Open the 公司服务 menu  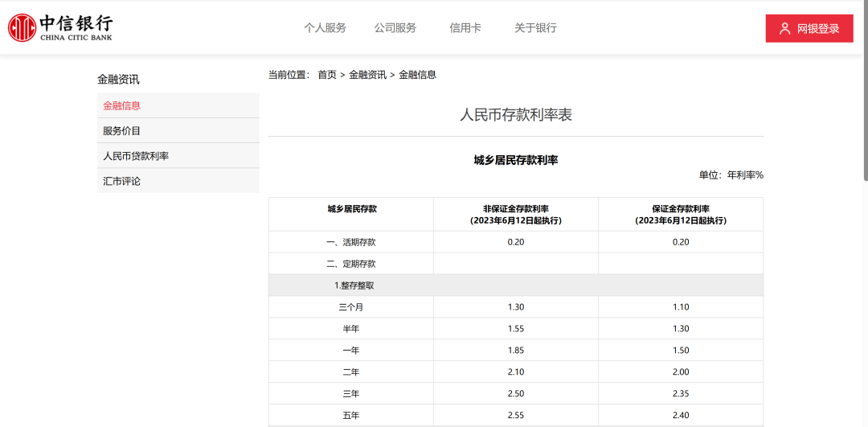(395, 28)
